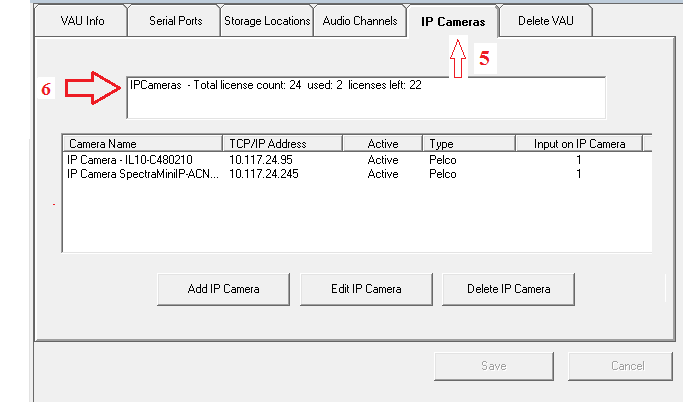Click the IP Cameras tab
This screenshot has width=686, height=403.
point(451,21)
